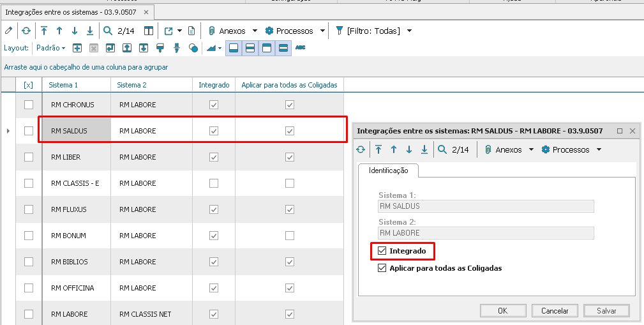Expand the Anexos dropdown arrow in main toolbar

pyautogui.click(x=255, y=31)
